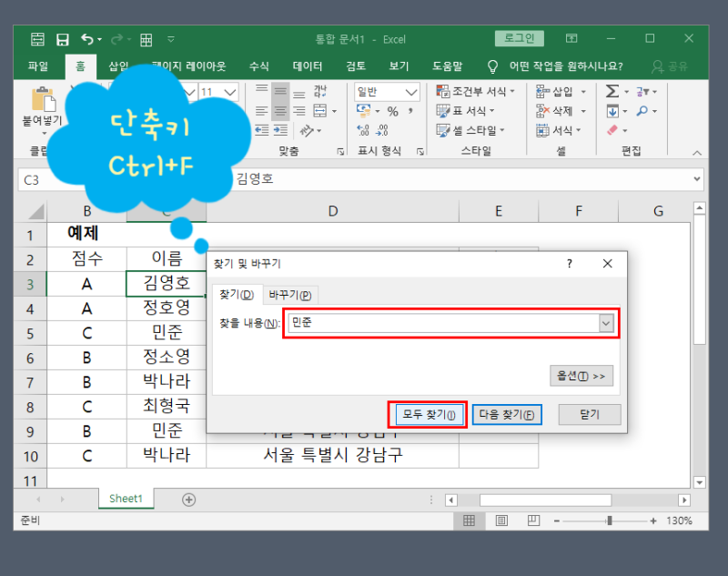Click Insert cells (삽입) button
The image size is (728, 576).
click(x=554, y=91)
